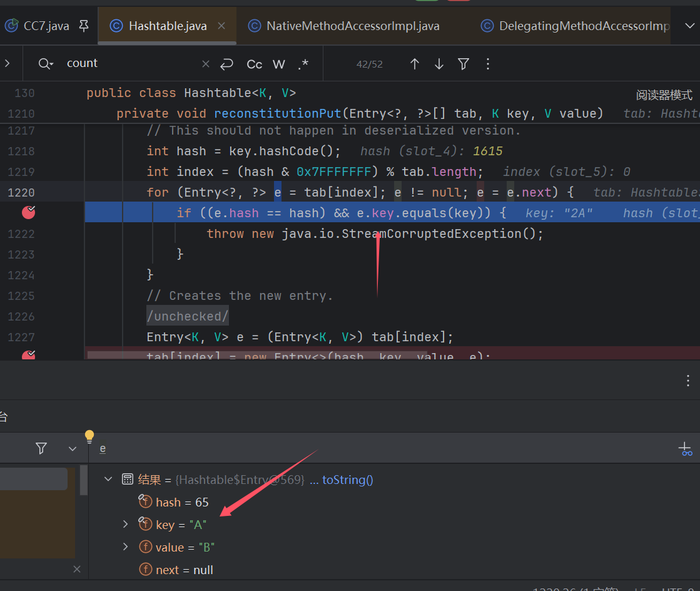Open the debug panel options menu
700x591 pixels.
pos(688,381)
